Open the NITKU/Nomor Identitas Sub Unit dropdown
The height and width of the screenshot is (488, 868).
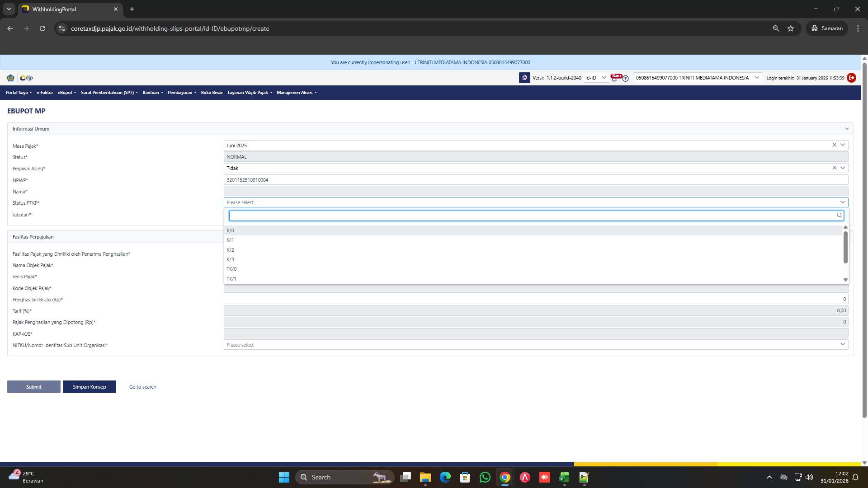coord(842,344)
